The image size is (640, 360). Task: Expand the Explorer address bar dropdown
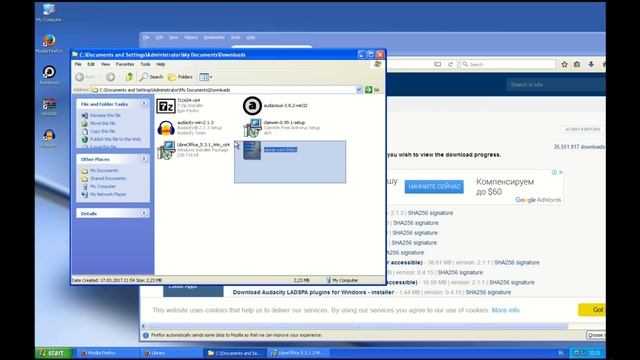359,90
